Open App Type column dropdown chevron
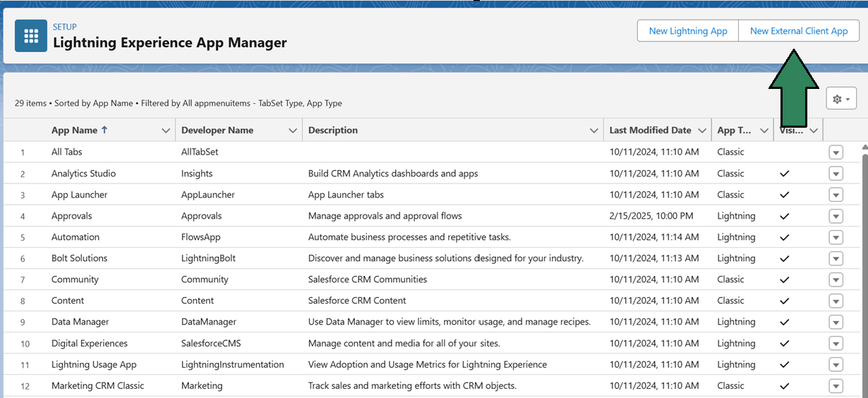Screen dimensions: 868x398 pyautogui.click(x=764, y=131)
